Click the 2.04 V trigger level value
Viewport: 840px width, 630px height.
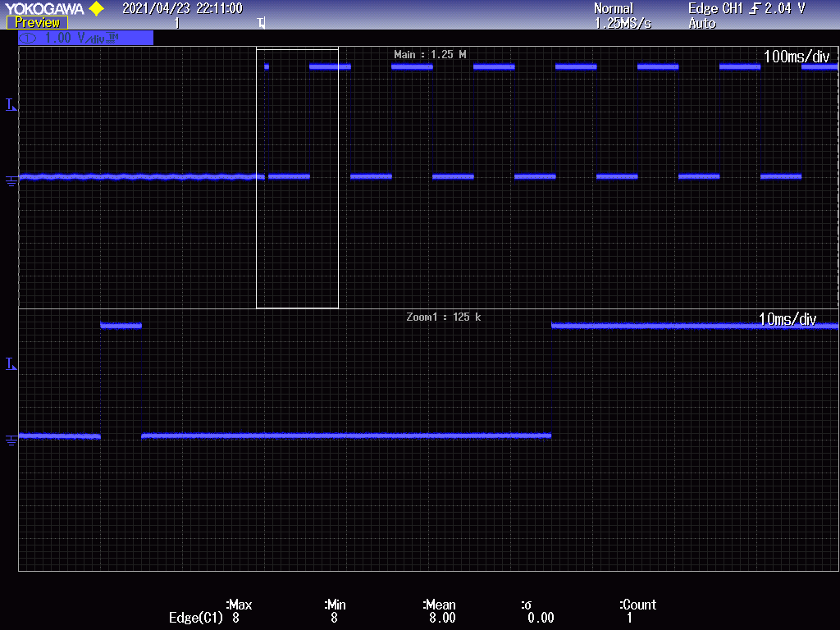click(x=785, y=8)
